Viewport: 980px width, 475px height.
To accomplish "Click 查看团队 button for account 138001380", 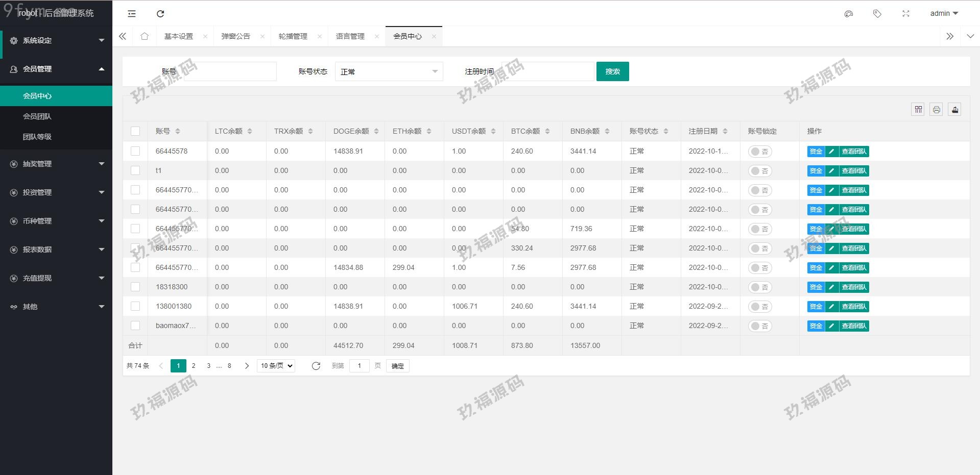I will [x=854, y=307].
